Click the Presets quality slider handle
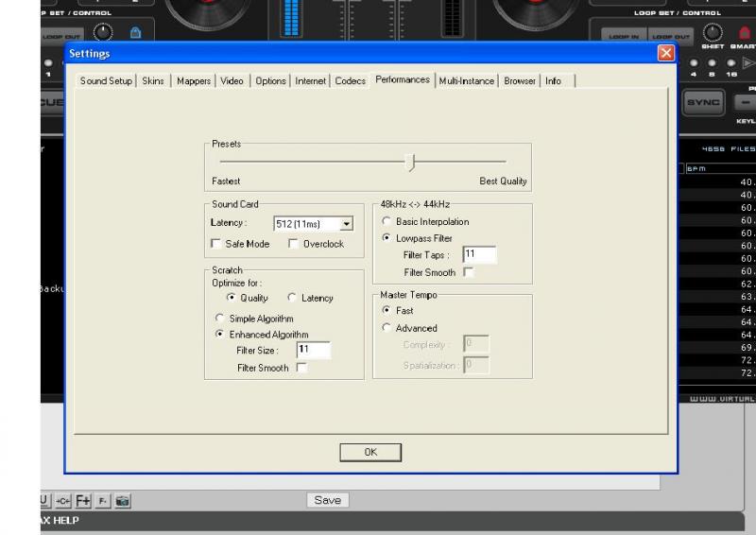The height and width of the screenshot is (535, 756). tap(410, 162)
